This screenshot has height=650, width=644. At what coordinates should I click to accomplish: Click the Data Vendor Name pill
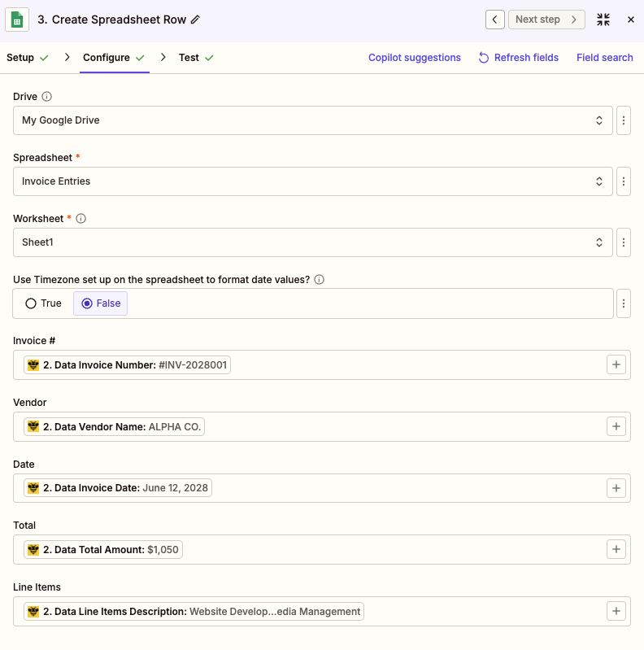pyautogui.click(x=114, y=426)
